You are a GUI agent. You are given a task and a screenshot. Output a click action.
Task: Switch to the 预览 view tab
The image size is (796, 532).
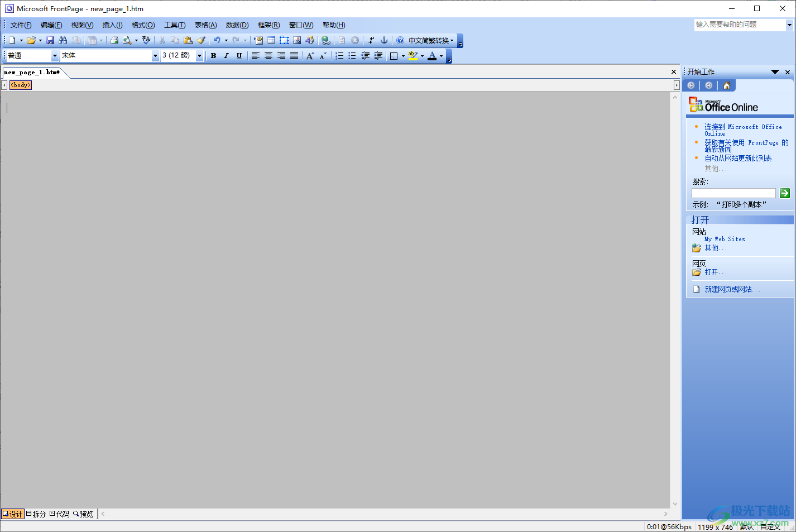83,514
